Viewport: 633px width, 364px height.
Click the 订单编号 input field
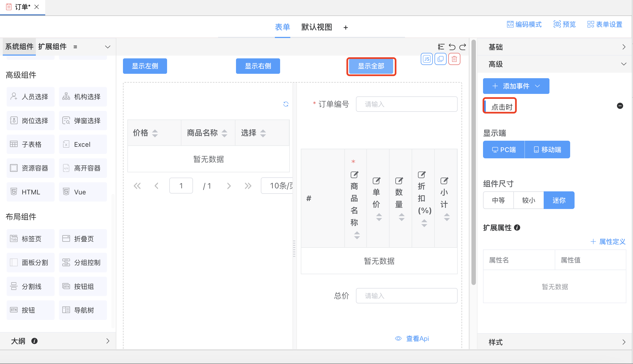[x=406, y=104]
